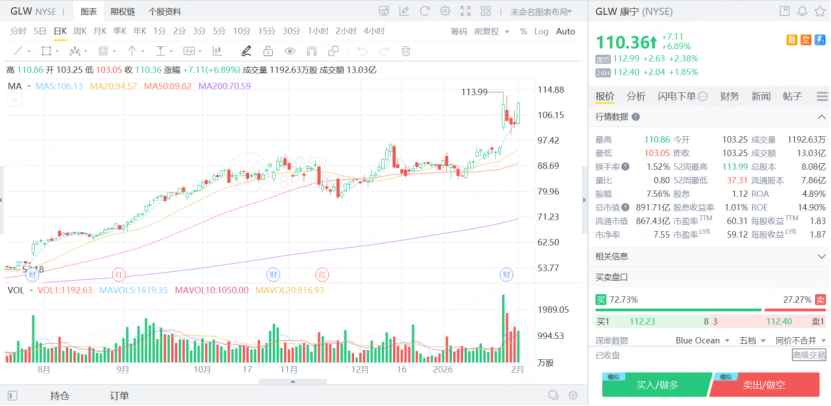Click the bottom-right settings gear icon
Image resolution: width=831 pixels, height=406 pixels.
[x=572, y=395]
